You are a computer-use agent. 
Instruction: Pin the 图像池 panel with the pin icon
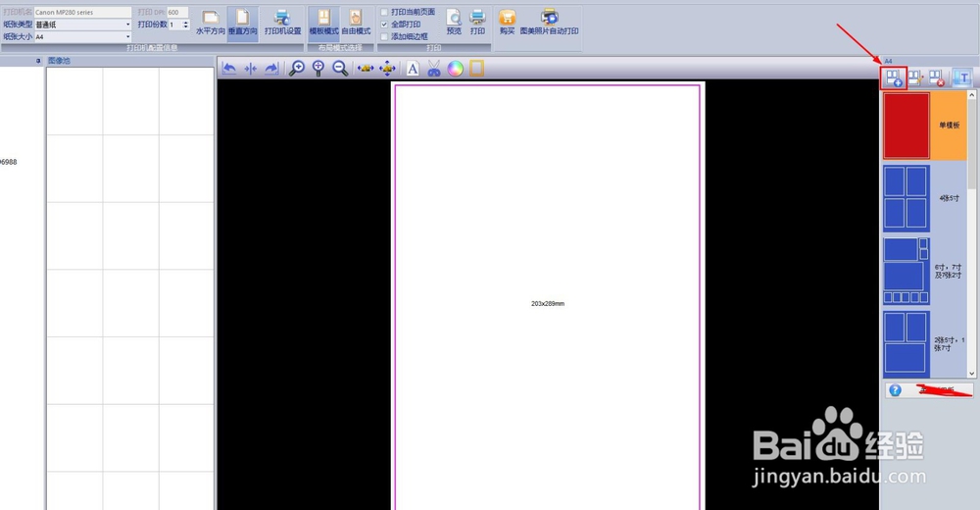[x=38, y=61]
